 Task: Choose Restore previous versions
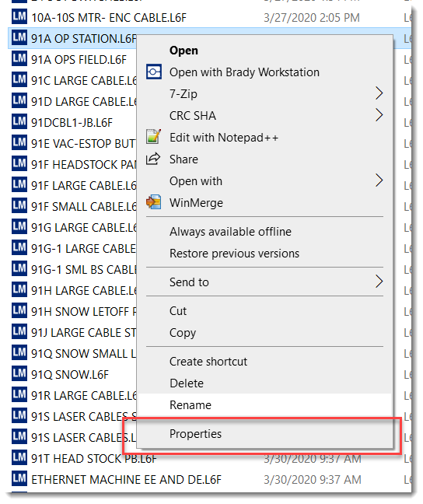(x=234, y=254)
